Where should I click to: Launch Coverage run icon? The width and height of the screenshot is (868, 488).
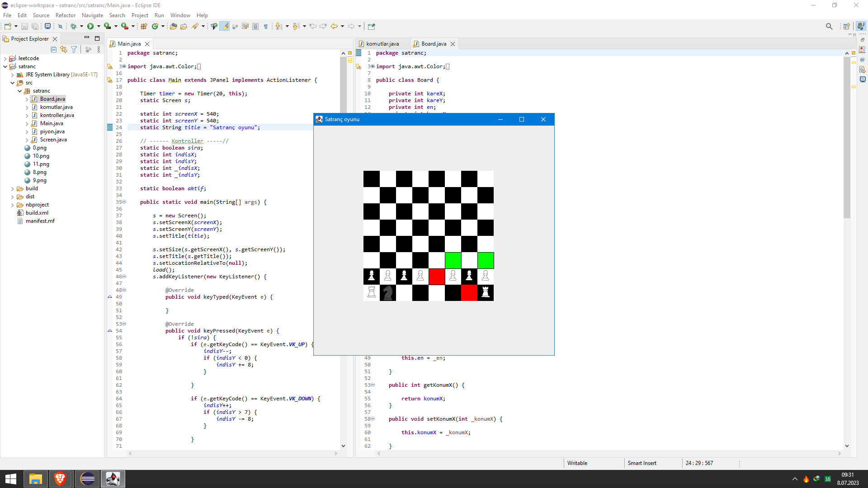point(107,26)
